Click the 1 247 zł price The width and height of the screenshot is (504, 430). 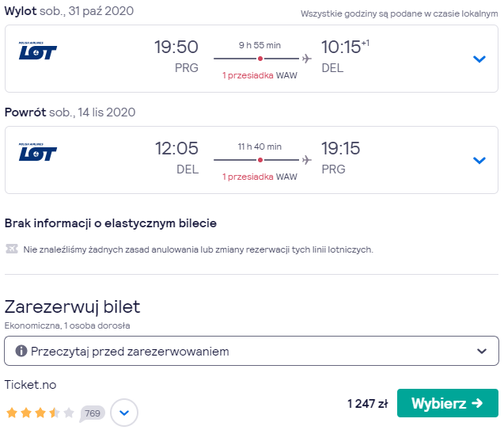[x=368, y=403]
